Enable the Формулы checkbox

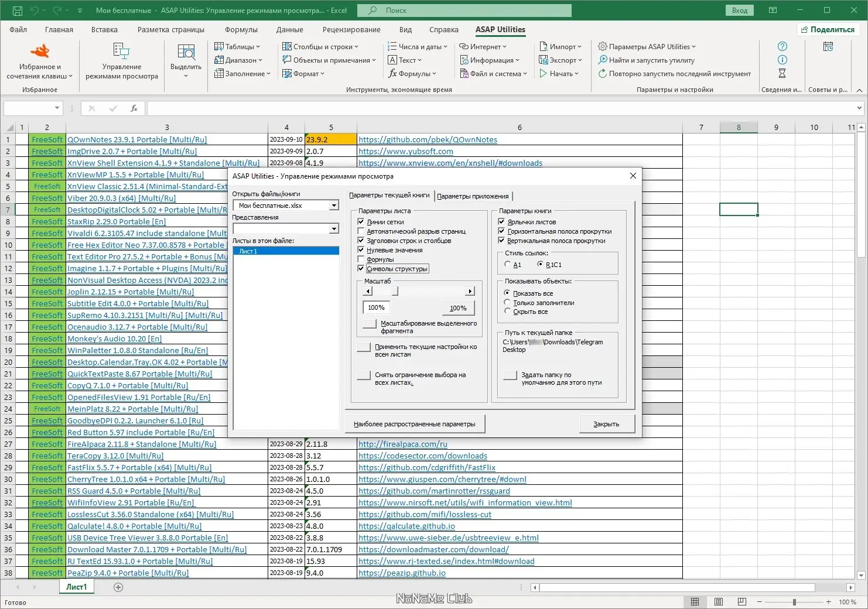click(x=361, y=259)
